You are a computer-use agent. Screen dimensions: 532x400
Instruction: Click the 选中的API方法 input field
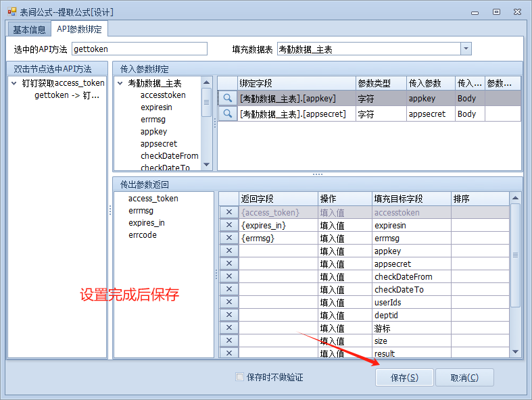(x=139, y=49)
